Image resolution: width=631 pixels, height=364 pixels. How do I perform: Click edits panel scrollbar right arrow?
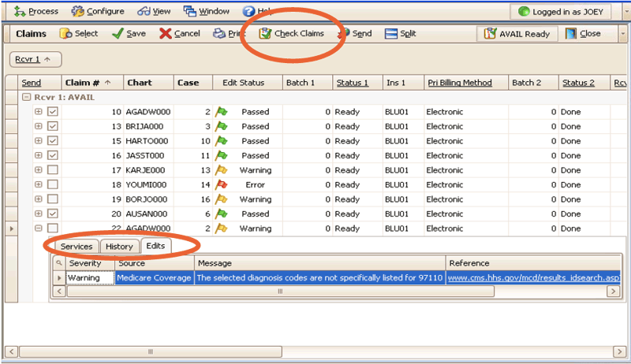pos(613,292)
